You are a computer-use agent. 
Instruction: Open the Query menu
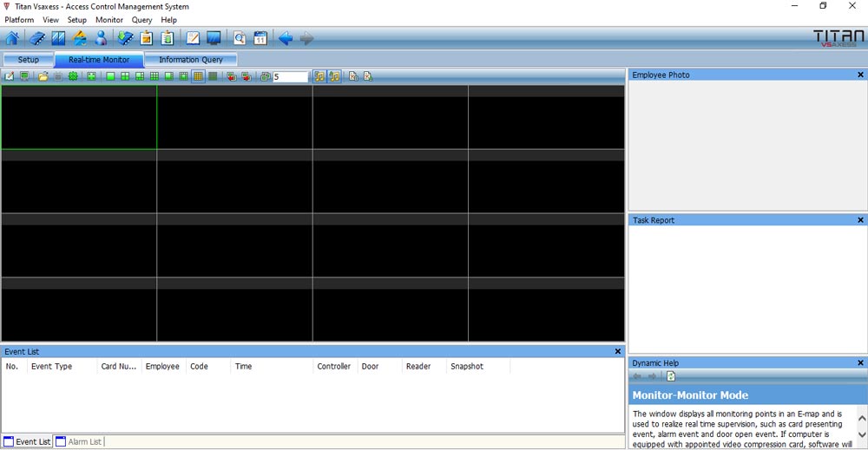coord(141,20)
